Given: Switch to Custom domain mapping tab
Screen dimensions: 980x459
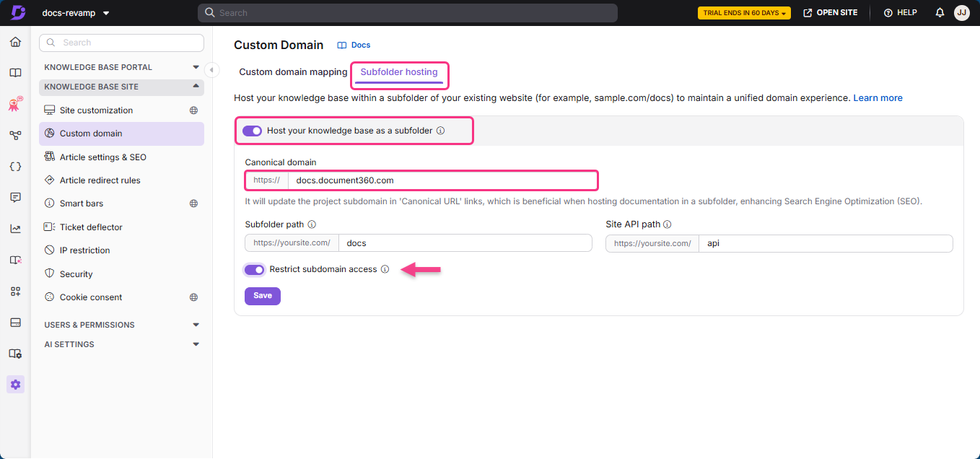Looking at the screenshot, I should (x=293, y=72).
